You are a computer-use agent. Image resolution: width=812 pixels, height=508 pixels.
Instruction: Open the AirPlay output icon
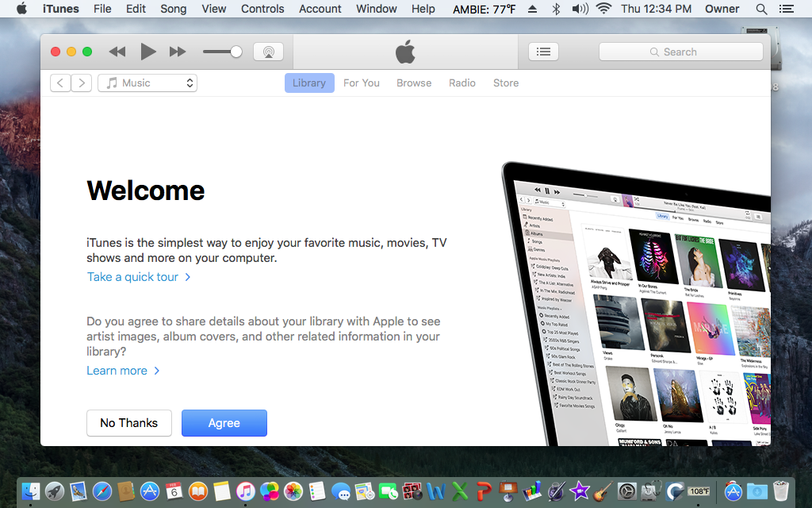(268, 52)
